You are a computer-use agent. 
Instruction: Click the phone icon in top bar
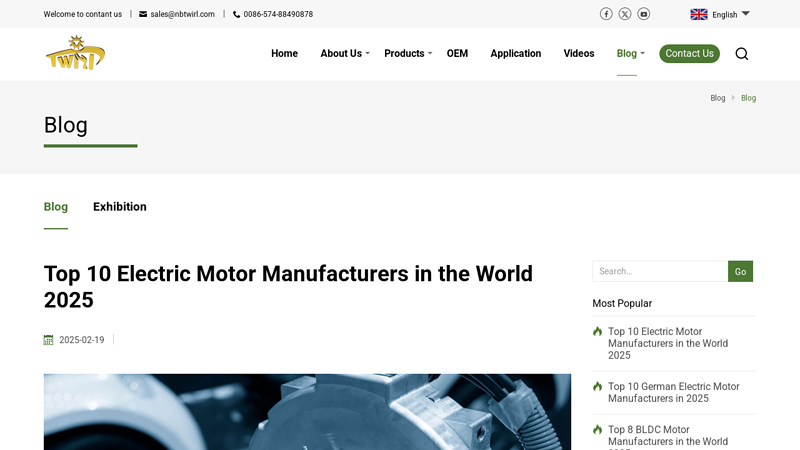pyautogui.click(x=236, y=14)
